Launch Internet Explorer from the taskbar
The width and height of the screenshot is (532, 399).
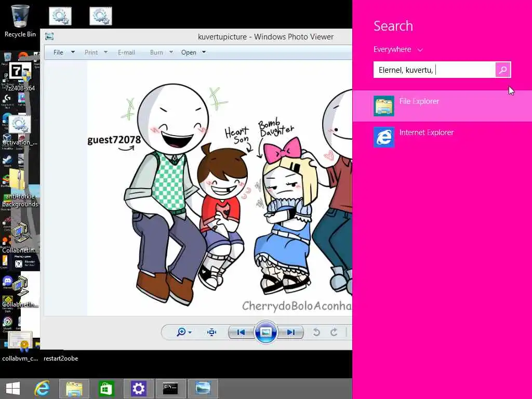point(43,389)
